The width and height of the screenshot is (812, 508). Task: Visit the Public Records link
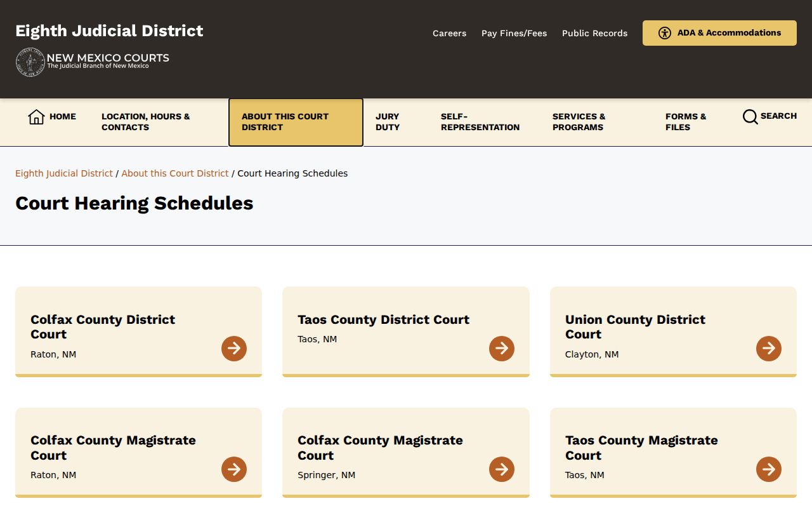[x=594, y=33]
